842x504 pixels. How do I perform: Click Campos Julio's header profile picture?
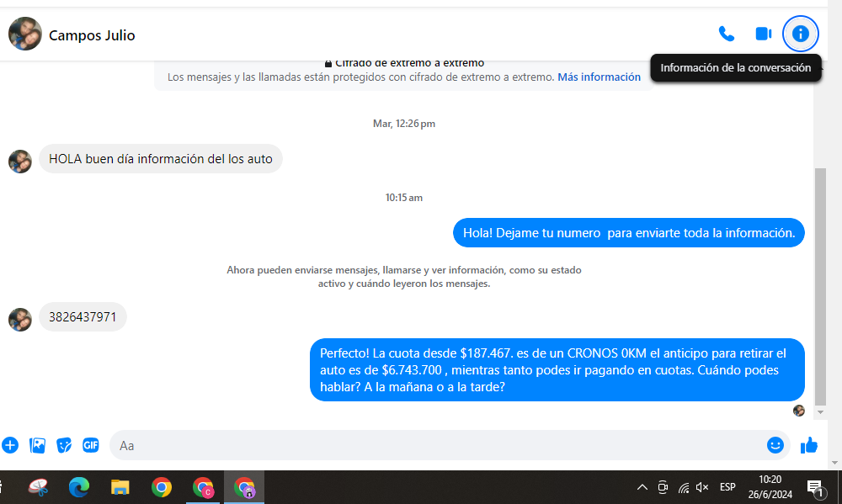point(25,34)
